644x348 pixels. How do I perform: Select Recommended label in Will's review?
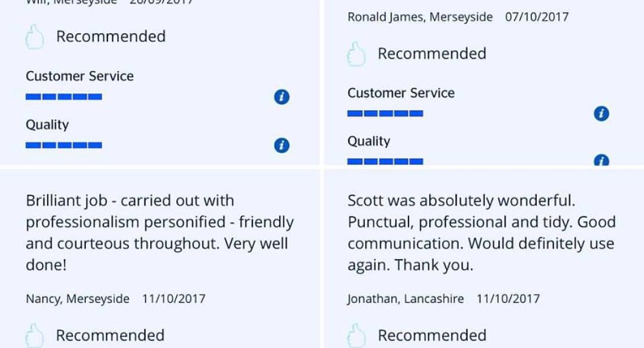111,36
